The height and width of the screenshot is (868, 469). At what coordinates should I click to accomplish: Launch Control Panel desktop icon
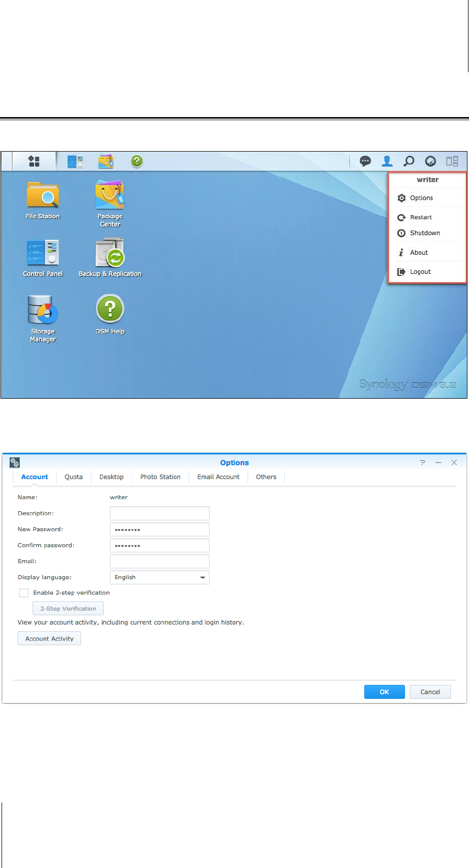pos(43,258)
